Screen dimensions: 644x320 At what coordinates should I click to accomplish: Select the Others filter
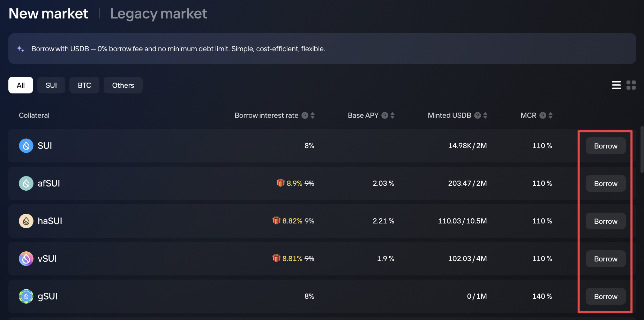[x=123, y=85]
